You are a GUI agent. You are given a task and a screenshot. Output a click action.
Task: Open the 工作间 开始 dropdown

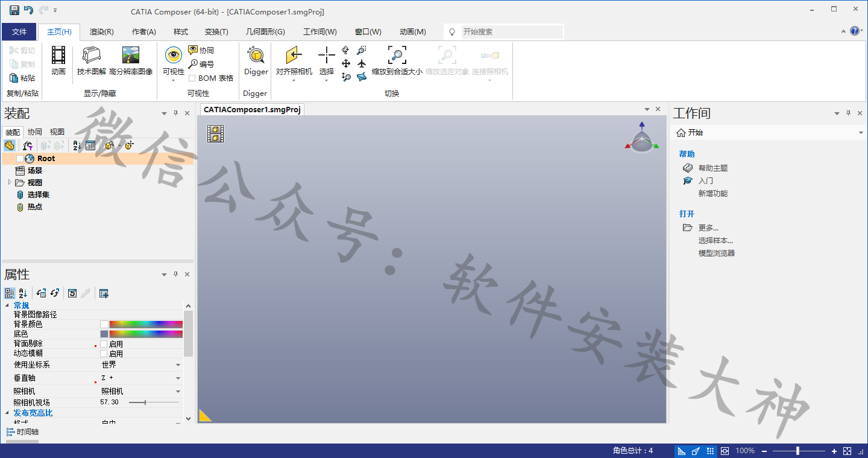861,133
